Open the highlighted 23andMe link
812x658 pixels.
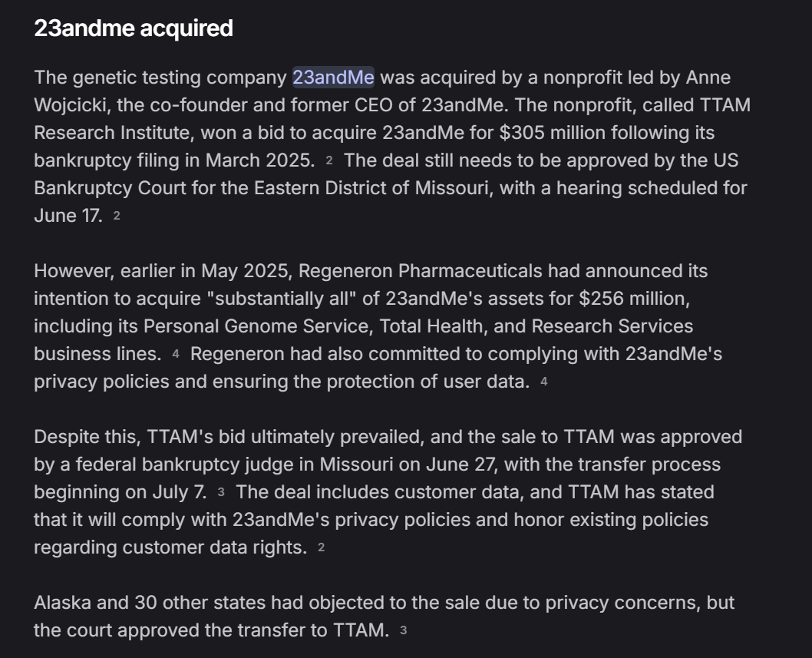click(333, 78)
